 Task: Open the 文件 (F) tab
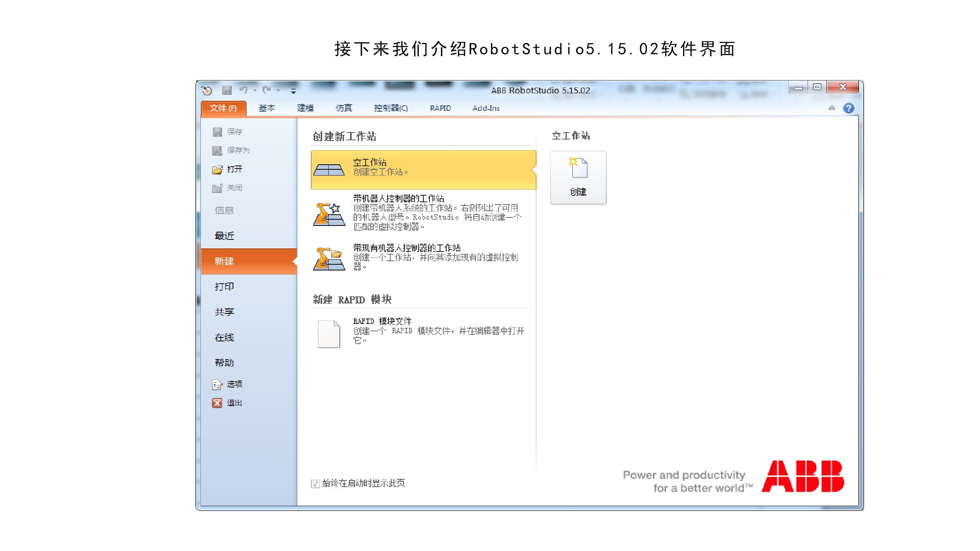pyautogui.click(x=223, y=108)
